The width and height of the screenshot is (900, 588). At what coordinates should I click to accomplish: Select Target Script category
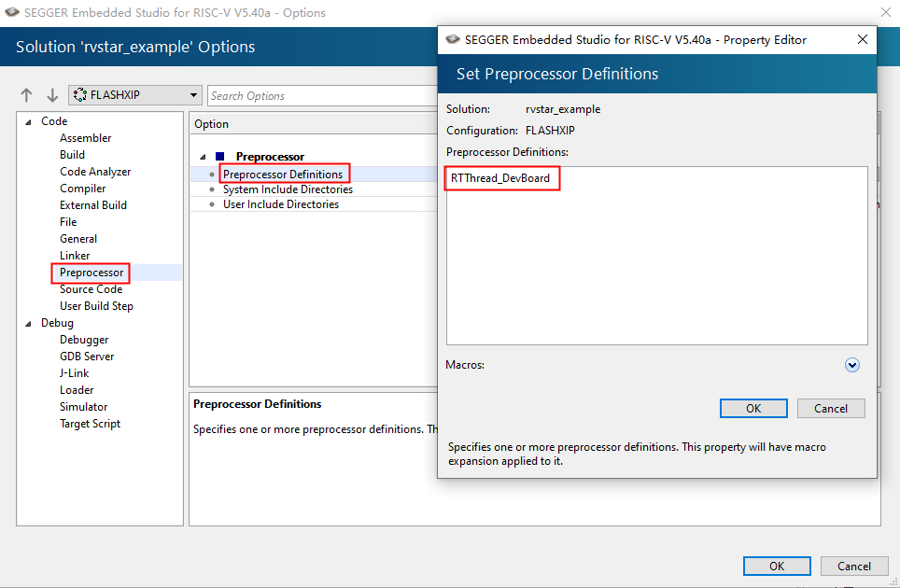coord(91,424)
